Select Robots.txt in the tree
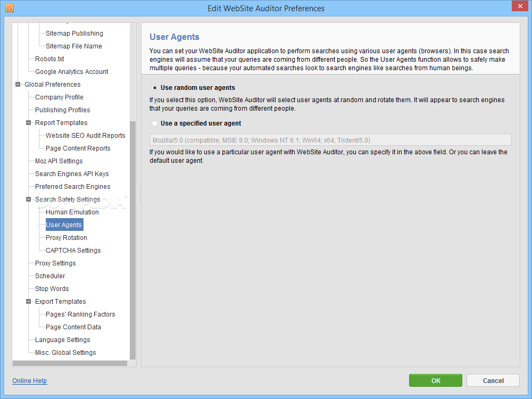Screen dimensions: 532x399 click(x=49, y=59)
